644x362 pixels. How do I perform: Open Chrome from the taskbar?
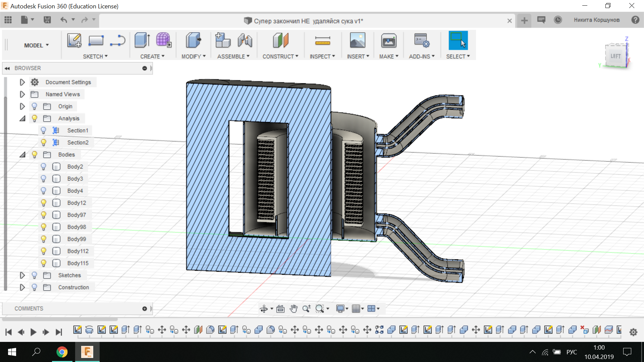(62, 352)
